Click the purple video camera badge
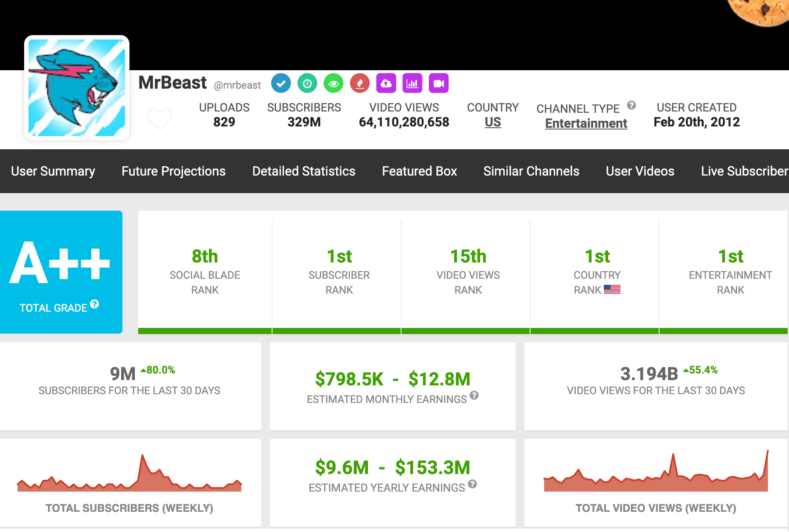This screenshot has height=532, width=789. 439,83
